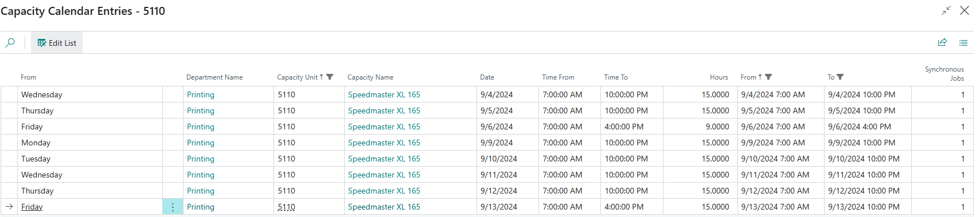The height and width of the screenshot is (217, 980).
Task: Open the filter funnel on From column
Action: pyautogui.click(x=768, y=77)
